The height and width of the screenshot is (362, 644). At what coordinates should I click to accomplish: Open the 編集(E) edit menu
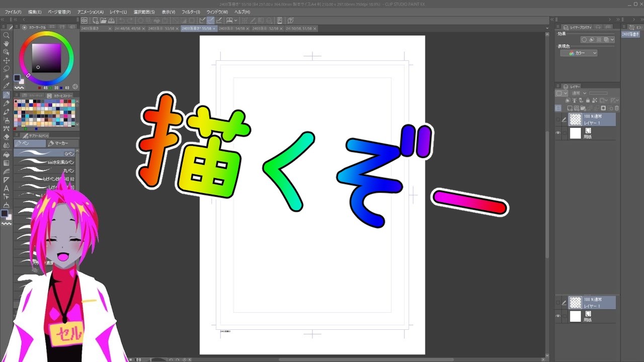pyautogui.click(x=35, y=12)
